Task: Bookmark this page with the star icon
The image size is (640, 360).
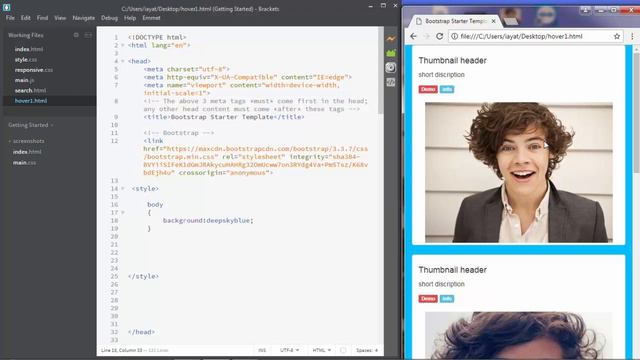Action: pos(617,36)
